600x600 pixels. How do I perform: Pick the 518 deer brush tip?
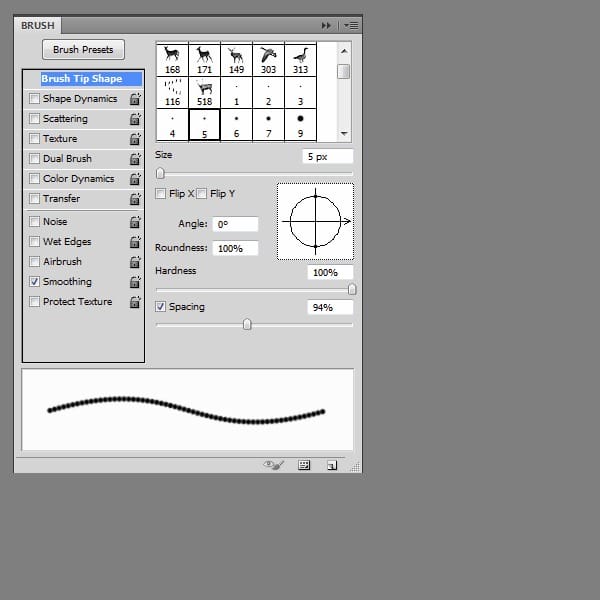coord(204,94)
